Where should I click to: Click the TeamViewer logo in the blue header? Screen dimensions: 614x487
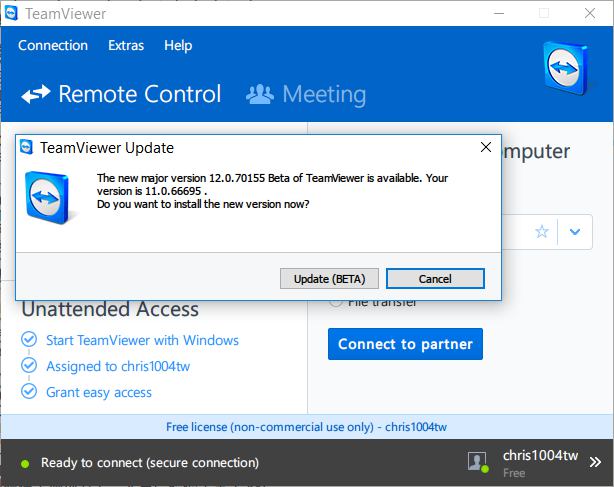[x=566, y=68]
